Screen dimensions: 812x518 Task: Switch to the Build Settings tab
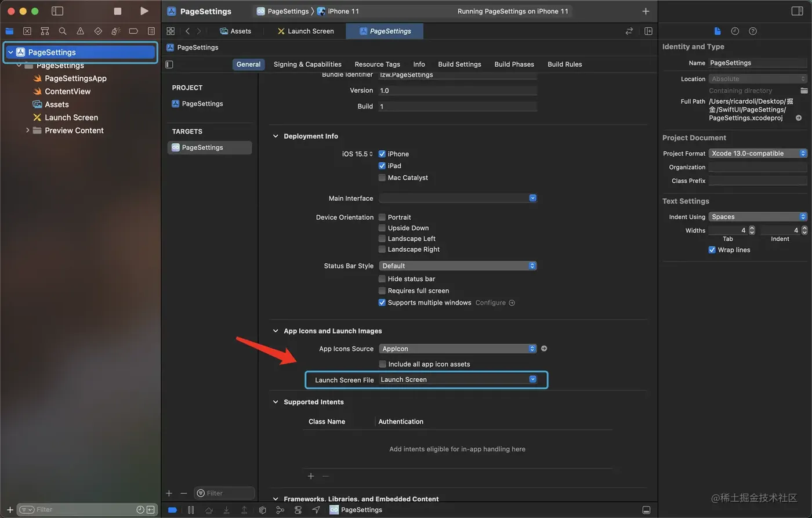click(459, 64)
